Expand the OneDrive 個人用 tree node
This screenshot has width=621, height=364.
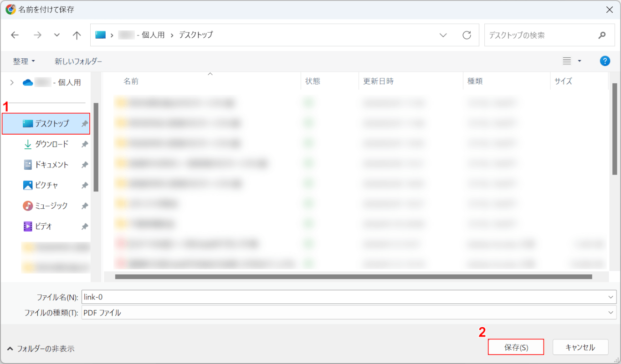12,82
